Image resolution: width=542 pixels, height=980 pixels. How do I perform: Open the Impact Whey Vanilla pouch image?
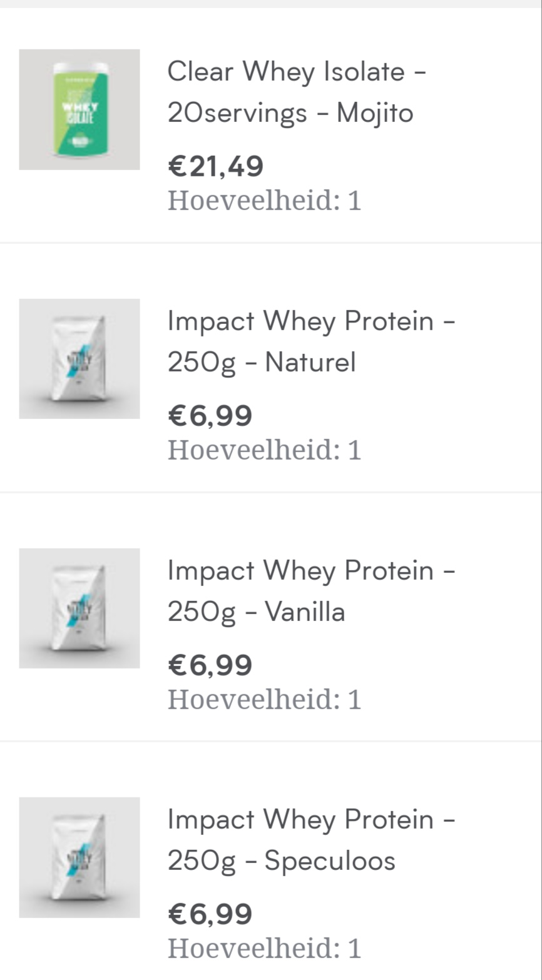click(79, 608)
